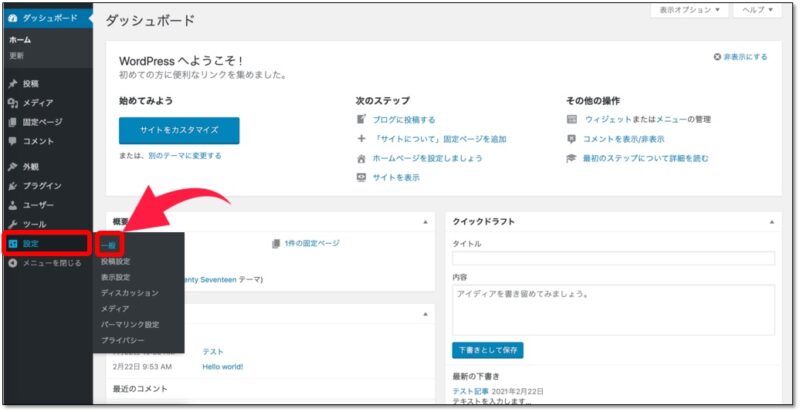Click the house icon next to ホームページを設定しましょう
The height and width of the screenshot is (412, 800).
[361, 159]
